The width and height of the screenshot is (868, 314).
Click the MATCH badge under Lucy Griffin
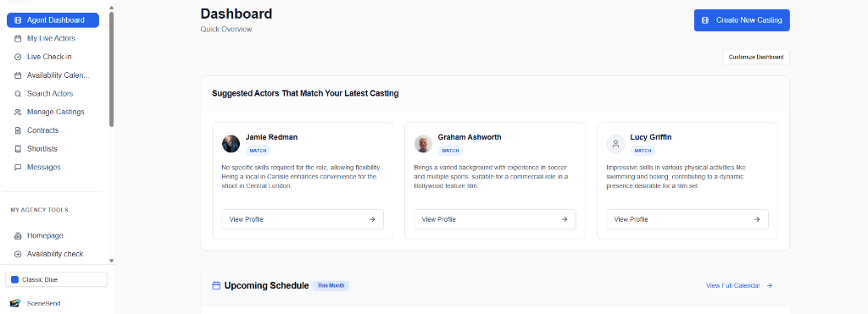pyautogui.click(x=643, y=151)
